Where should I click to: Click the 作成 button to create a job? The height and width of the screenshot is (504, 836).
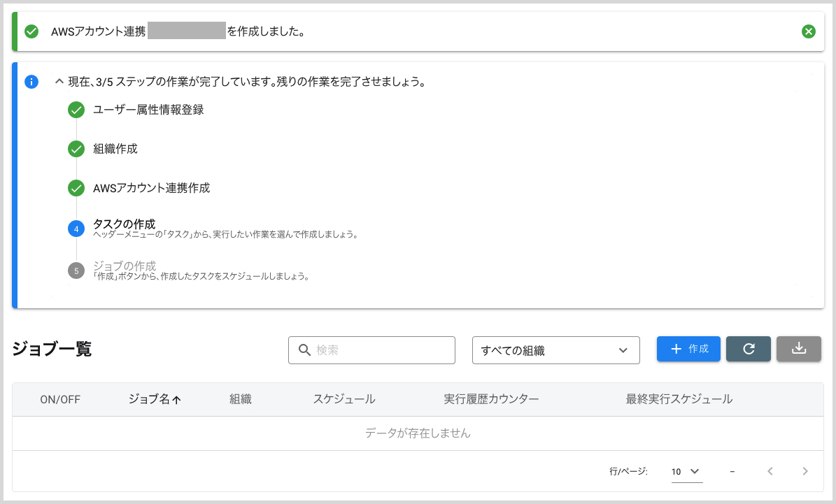coord(688,349)
